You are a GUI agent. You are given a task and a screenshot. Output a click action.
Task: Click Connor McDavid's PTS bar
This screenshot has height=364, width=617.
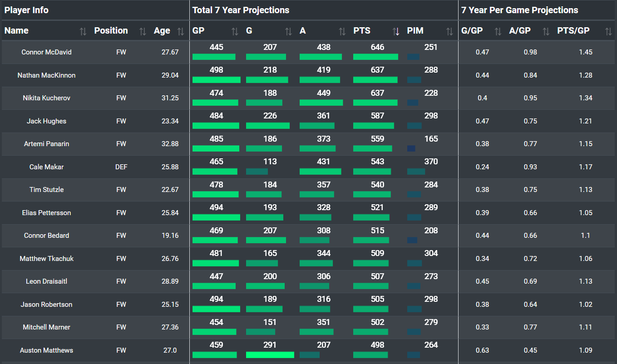[375, 57]
